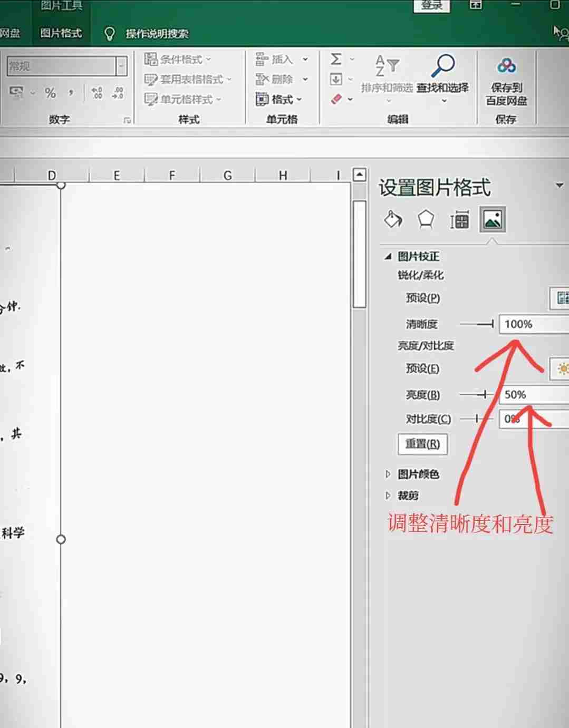The width and height of the screenshot is (569, 728).
Task: Select the Fill & Line paint bucket tab
Action: coord(393,219)
